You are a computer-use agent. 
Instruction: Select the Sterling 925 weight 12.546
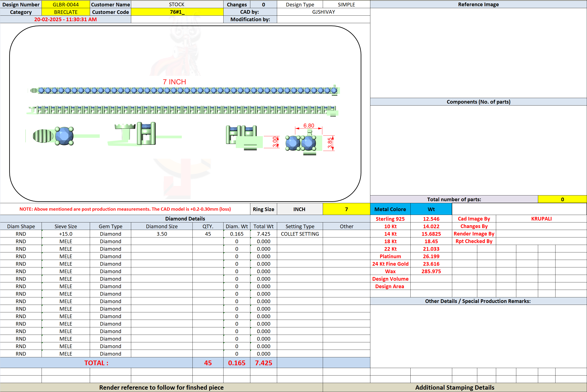431,219
